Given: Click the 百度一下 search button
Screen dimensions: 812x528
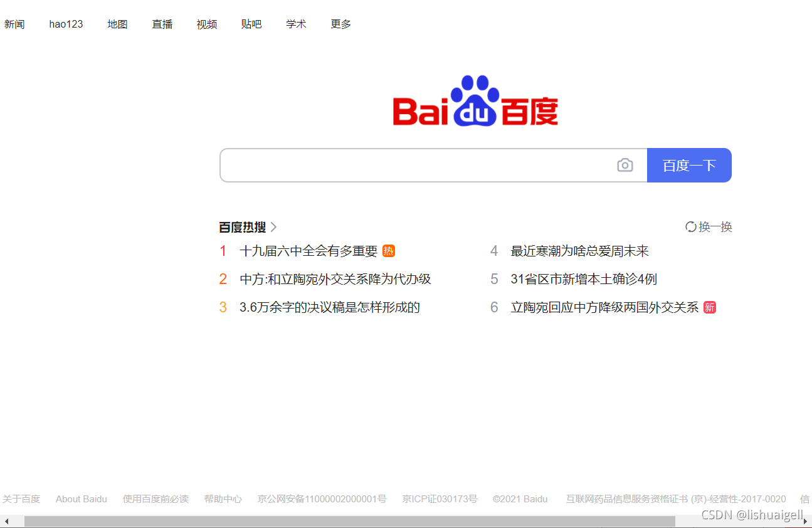Looking at the screenshot, I should click(x=689, y=166).
